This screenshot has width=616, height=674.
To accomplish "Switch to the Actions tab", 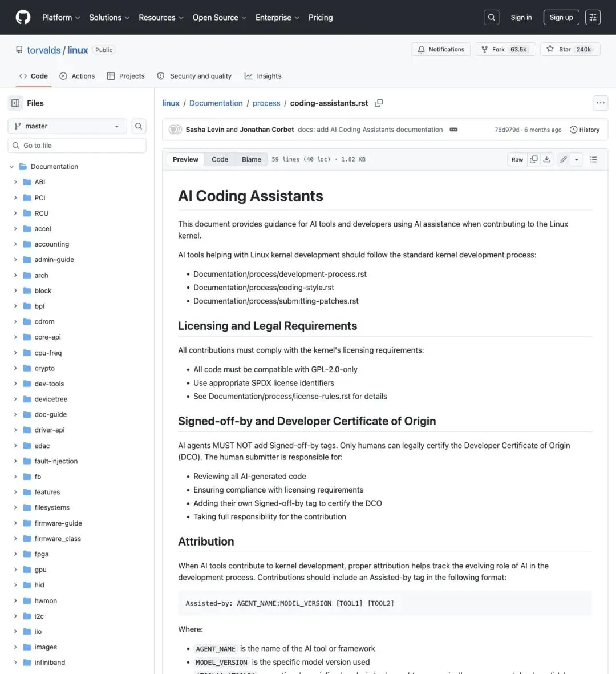I will (77, 76).
